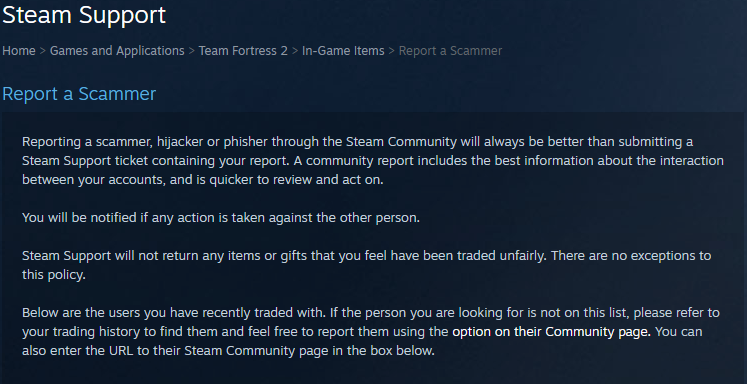Click the Steam Support will not return paragraph
This screenshot has width=747, height=384.
(366, 265)
